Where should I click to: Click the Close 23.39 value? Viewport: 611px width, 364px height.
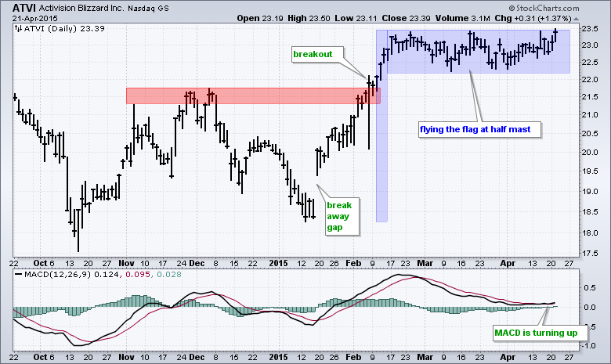coord(406,18)
